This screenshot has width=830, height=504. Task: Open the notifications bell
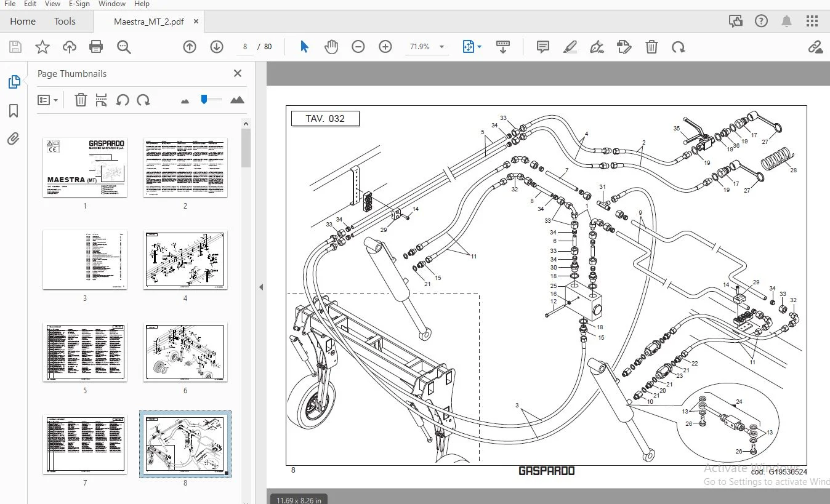pyautogui.click(x=786, y=22)
